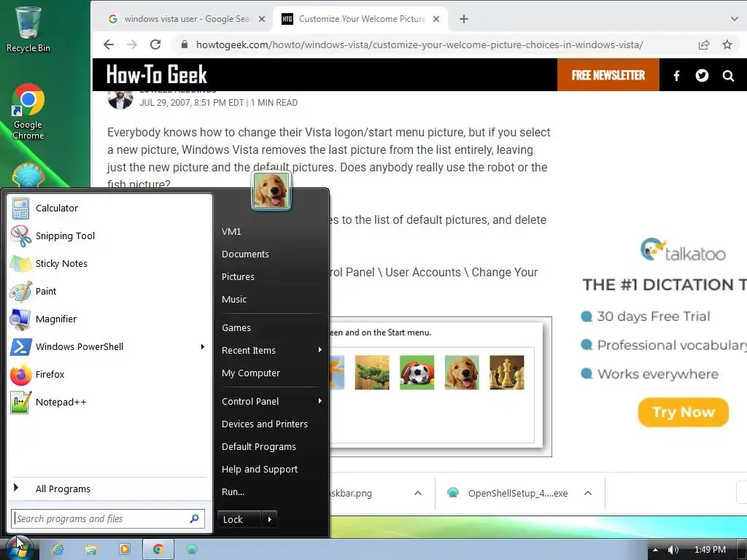
Task: Show hidden system tray icons
Action: [x=655, y=550]
